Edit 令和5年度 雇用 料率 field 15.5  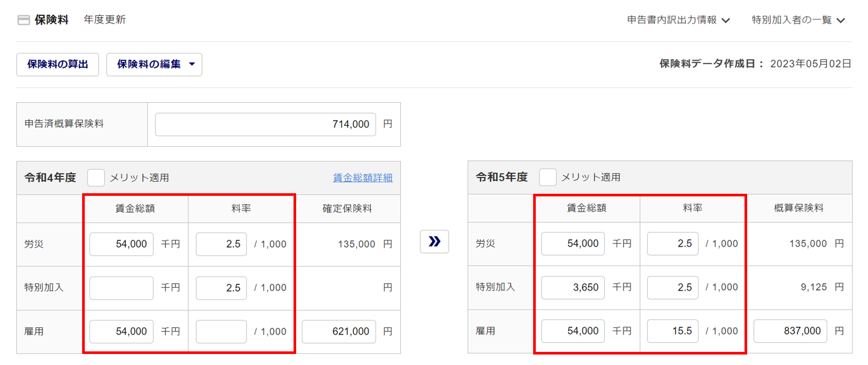[673, 331]
